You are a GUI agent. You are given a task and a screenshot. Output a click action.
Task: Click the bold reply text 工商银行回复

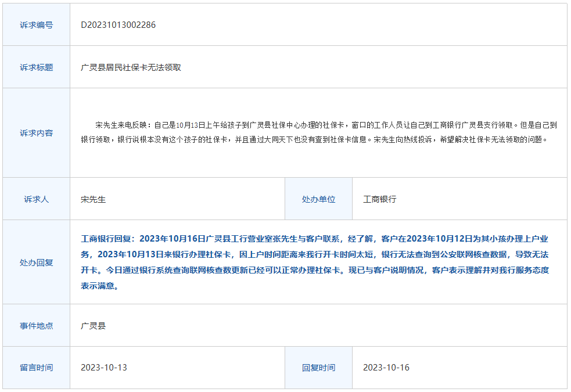[x=315, y=262]
